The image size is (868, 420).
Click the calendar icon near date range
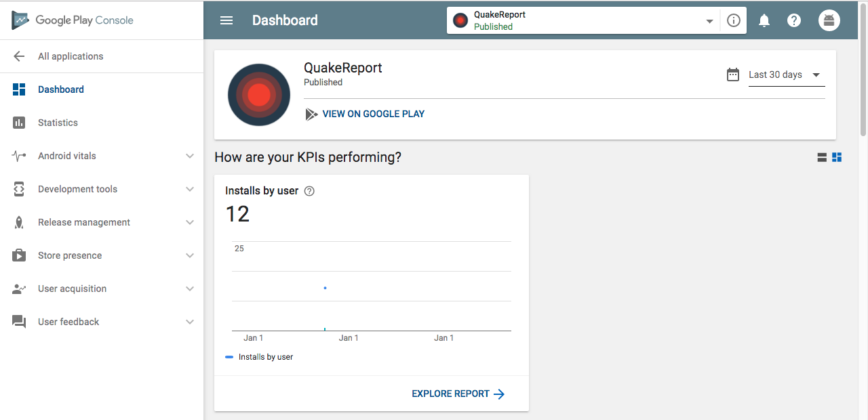click(x=733, y=75)
